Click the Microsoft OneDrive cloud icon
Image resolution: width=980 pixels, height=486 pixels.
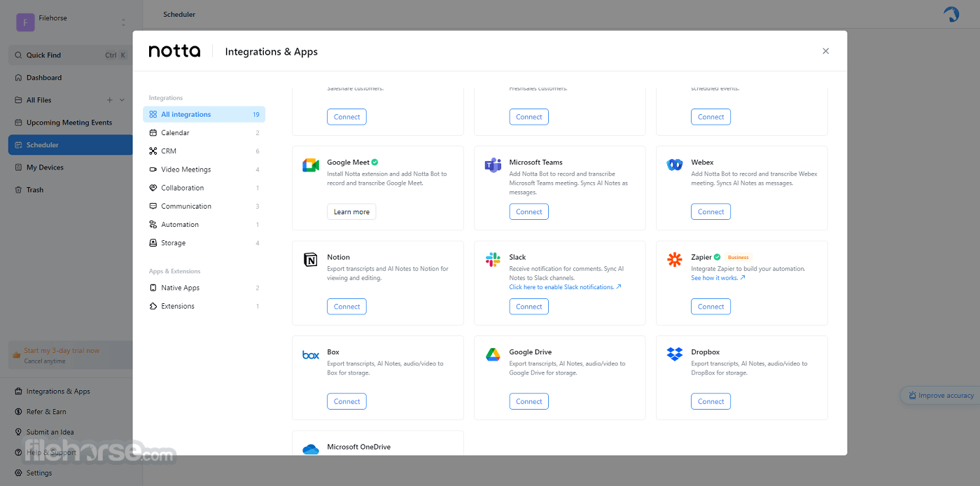[311, 449]
